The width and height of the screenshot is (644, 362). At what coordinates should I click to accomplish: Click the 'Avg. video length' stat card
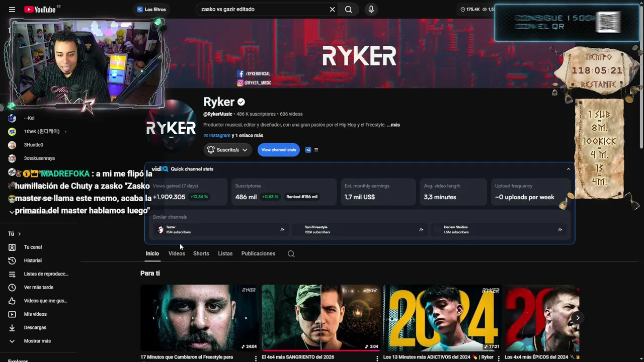click(x=453, y=192)
